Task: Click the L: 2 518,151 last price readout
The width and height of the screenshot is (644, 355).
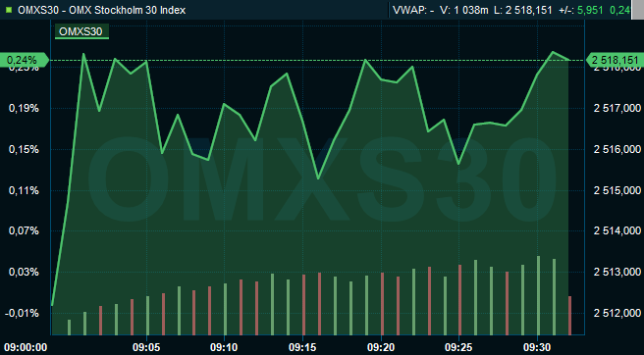Action: pos(523,10)
